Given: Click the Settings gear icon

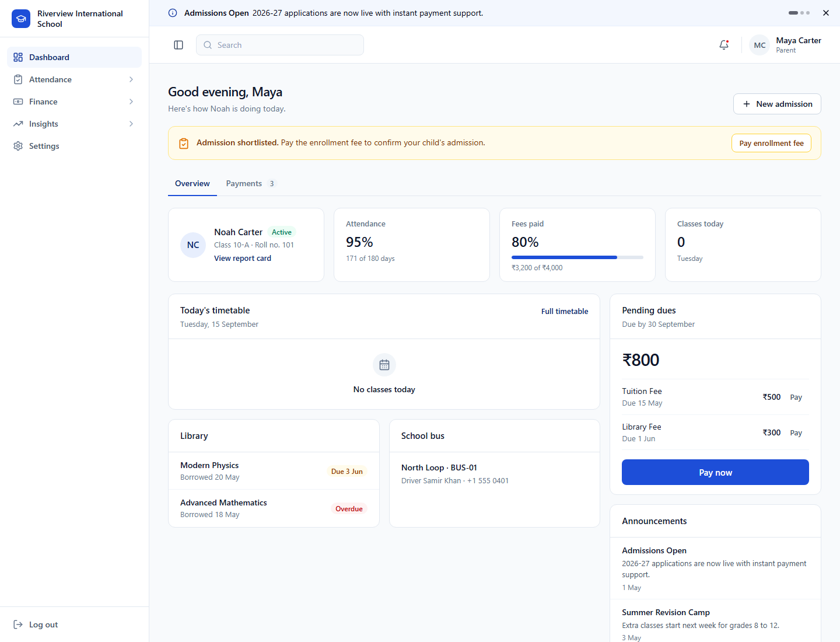Looking at the screenshot, I should [18, 146].
